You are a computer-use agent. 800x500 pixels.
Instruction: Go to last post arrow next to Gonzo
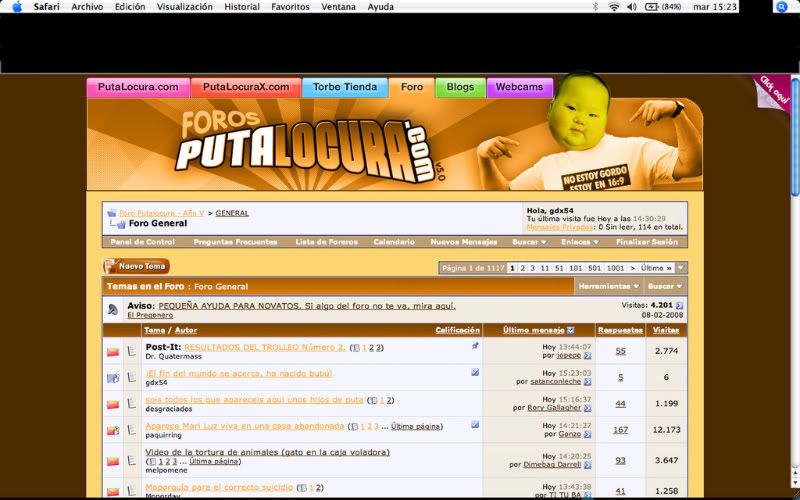587,434
